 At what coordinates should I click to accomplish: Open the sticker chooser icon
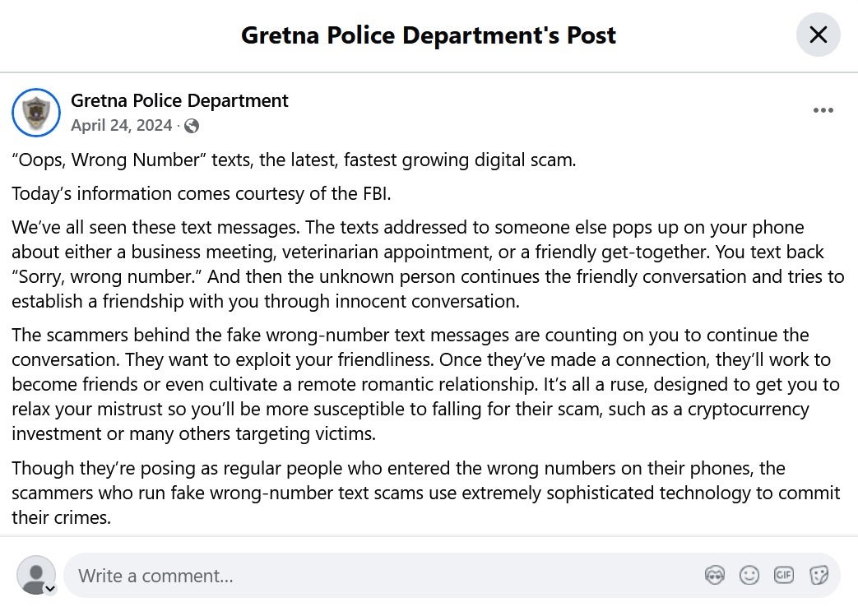(x=819, y=576)
